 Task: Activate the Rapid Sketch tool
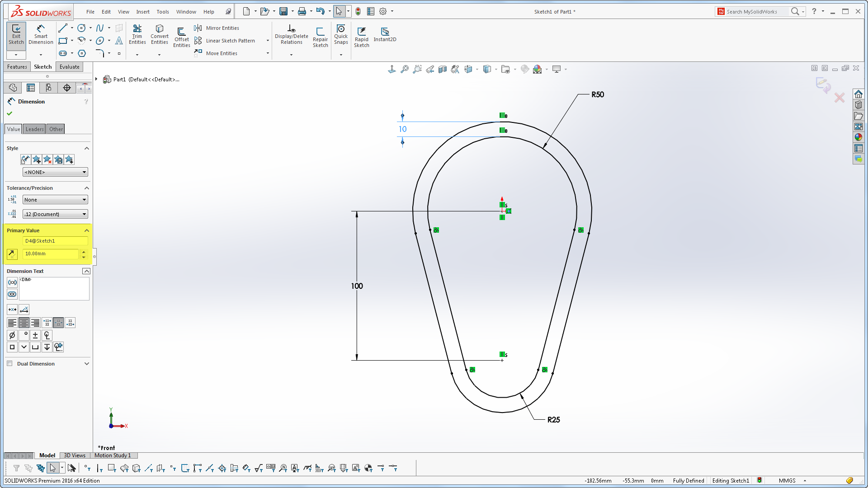point(362,36)
